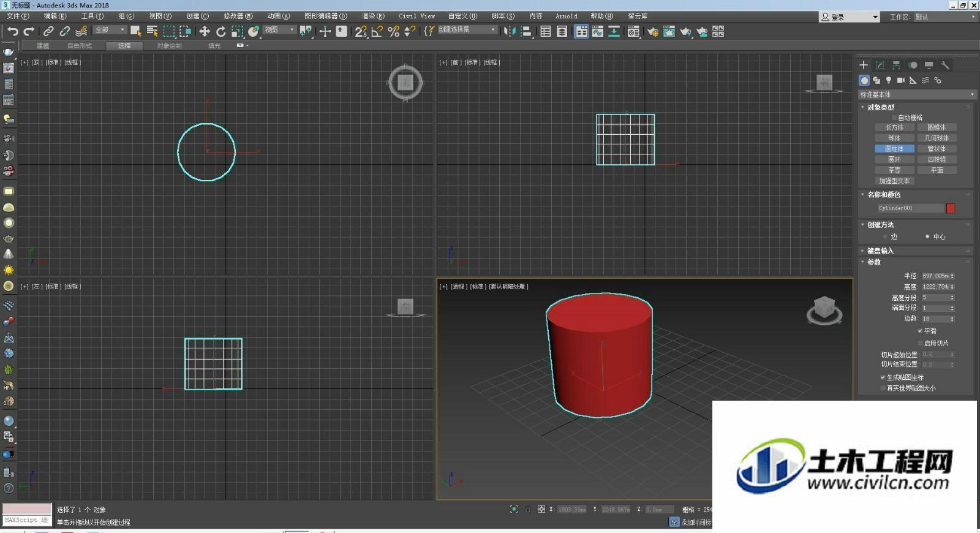Image resolution: width=980 pixels, height=533 pixels.
Task: Activate the Select and Link tool
Action: pyautogui.click(x=48, y=31)
